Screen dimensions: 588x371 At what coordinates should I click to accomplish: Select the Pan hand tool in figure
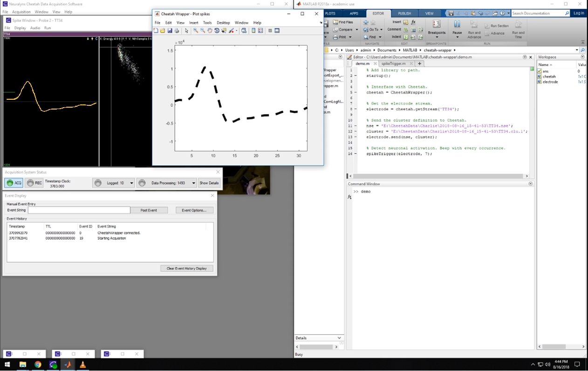[x=210, y=31]
